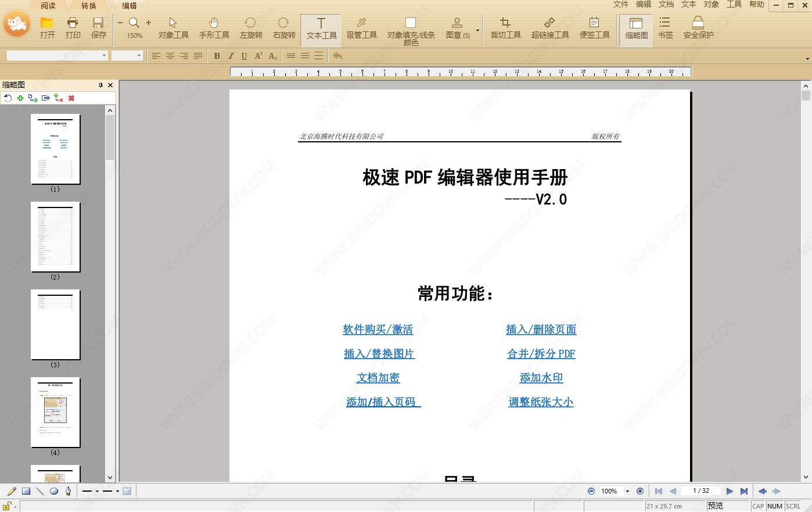Select the 对象工具 object tool
Screen dimensions: 812x512
pyautogui.click(x=173, y=27)
